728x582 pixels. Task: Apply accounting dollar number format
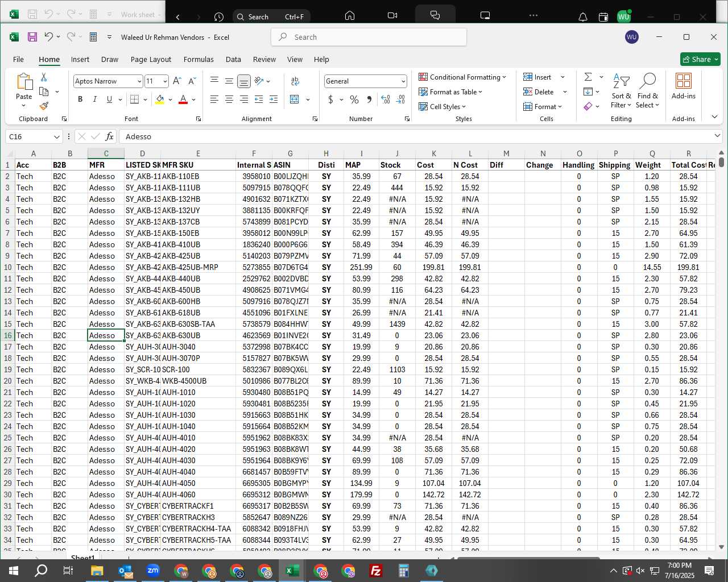point(331,99)
